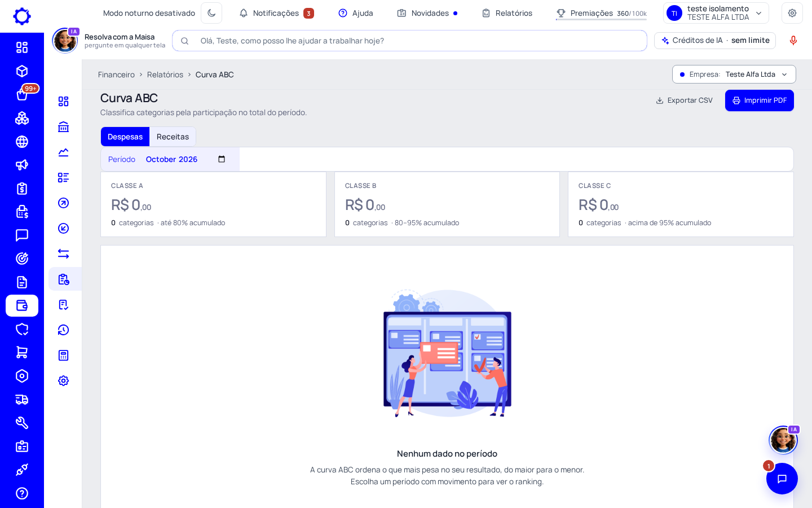This screenshot has width=812, height=508.
Task: Open Relatórios in the top bar
Action: (x=507, y=13)
